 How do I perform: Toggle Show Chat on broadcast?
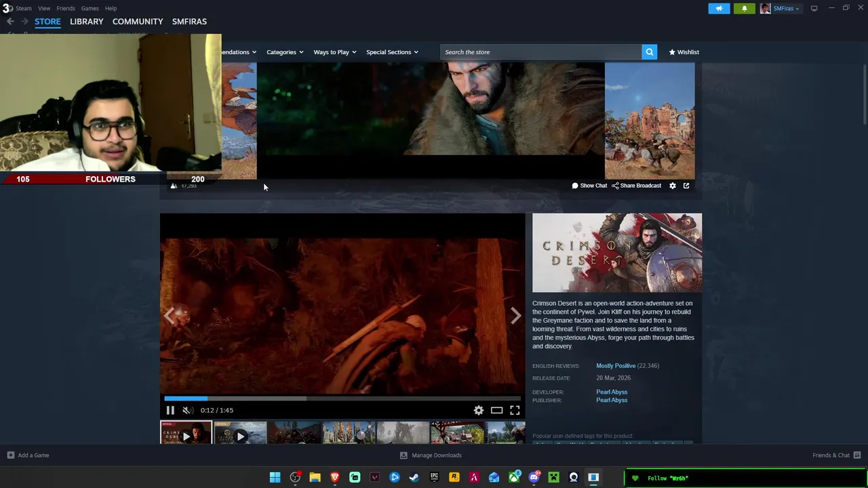[589, 186]
